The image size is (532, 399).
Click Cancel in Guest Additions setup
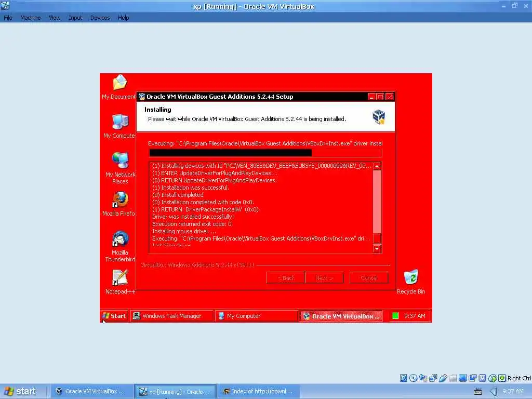369,278
